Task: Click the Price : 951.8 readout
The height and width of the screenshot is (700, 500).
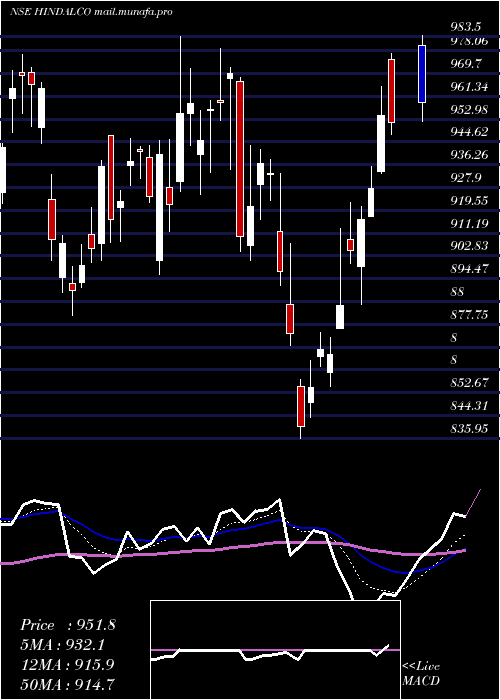Action: pyautogui.click(x=68, y=625)
